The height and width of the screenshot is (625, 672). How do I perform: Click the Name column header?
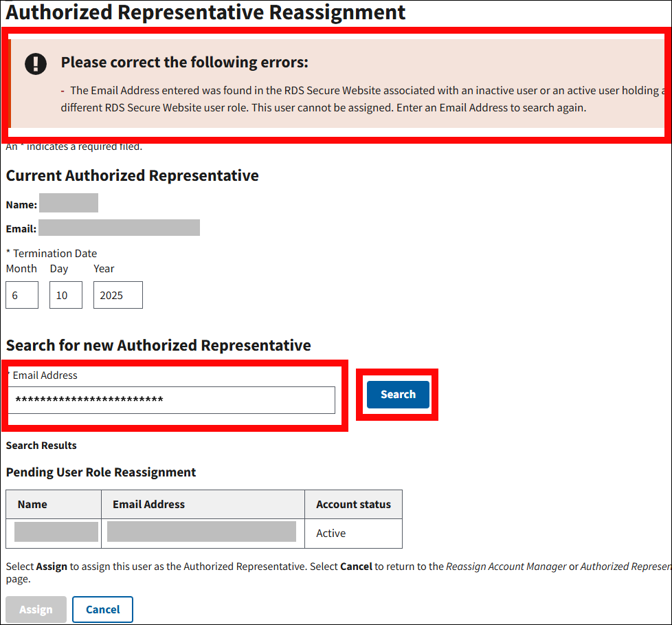[32, 504]
